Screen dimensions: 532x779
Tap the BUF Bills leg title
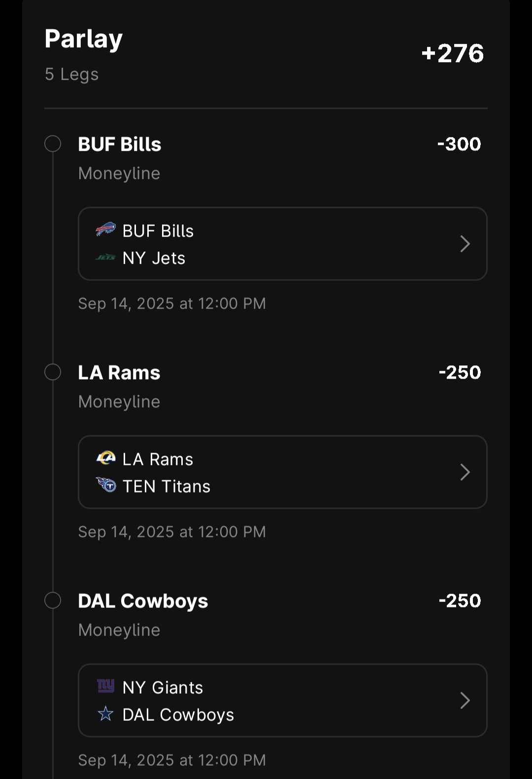(x=120, y=144)
